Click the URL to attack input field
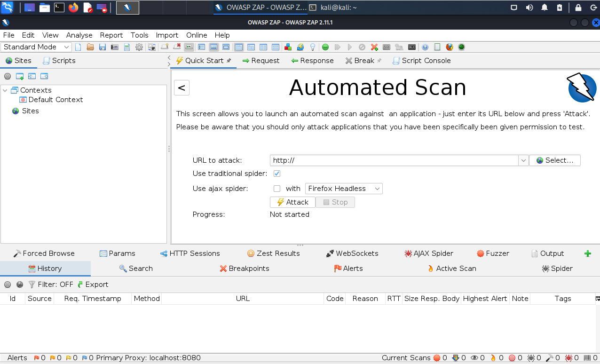 tap(394, 160)
